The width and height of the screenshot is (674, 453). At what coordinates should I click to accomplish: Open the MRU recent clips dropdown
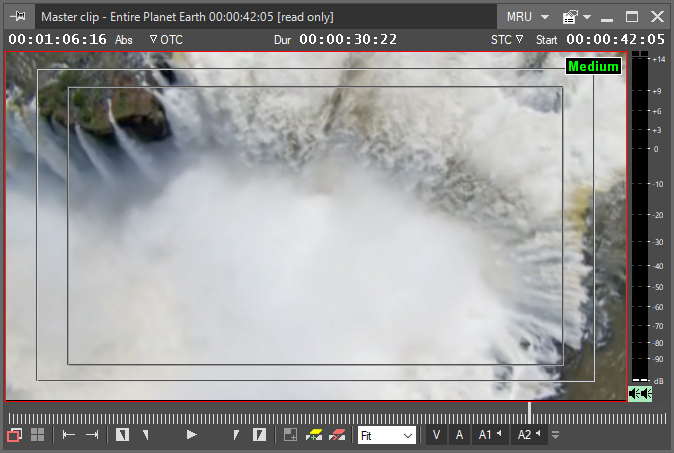coord(528,17)
